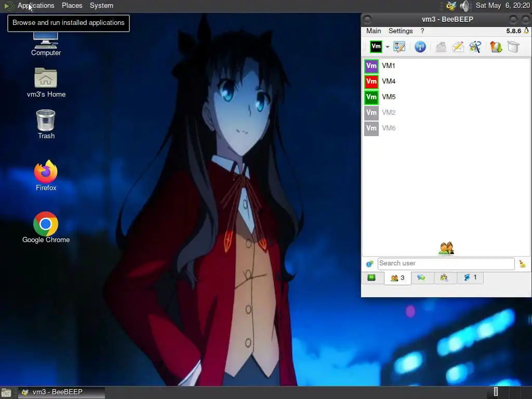Open the Main menu in BeeBEEP

coord(374,31)
